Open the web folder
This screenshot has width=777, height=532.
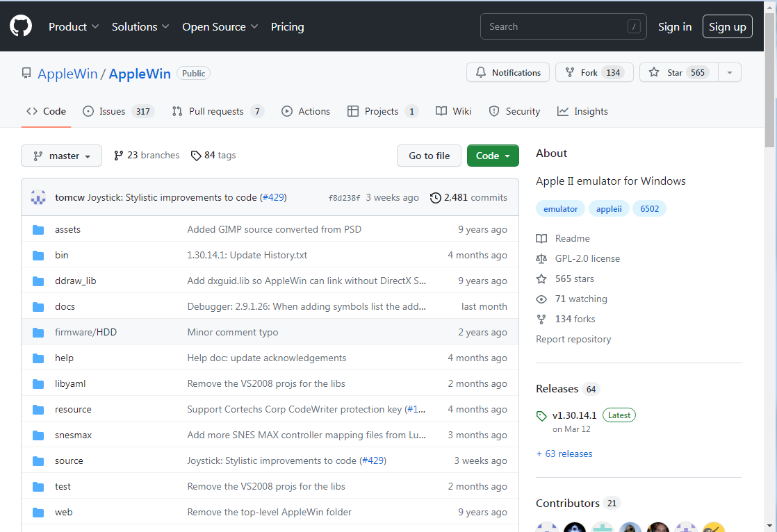click(63, 513)
